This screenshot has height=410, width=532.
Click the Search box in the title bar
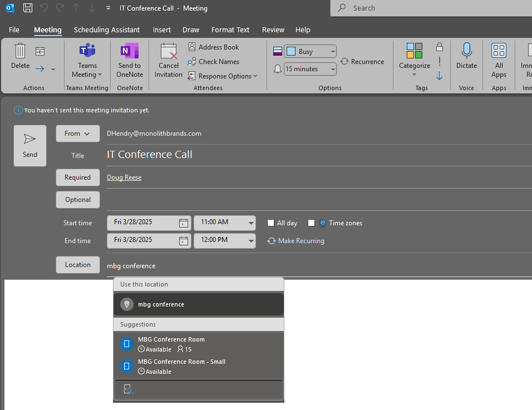[x=431, y=8]
